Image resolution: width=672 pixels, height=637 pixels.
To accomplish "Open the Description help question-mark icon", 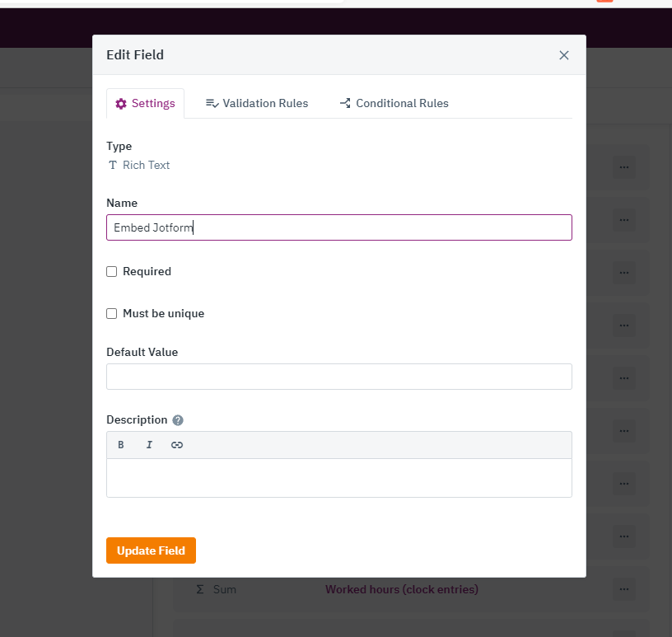I will tap(178, 420).
